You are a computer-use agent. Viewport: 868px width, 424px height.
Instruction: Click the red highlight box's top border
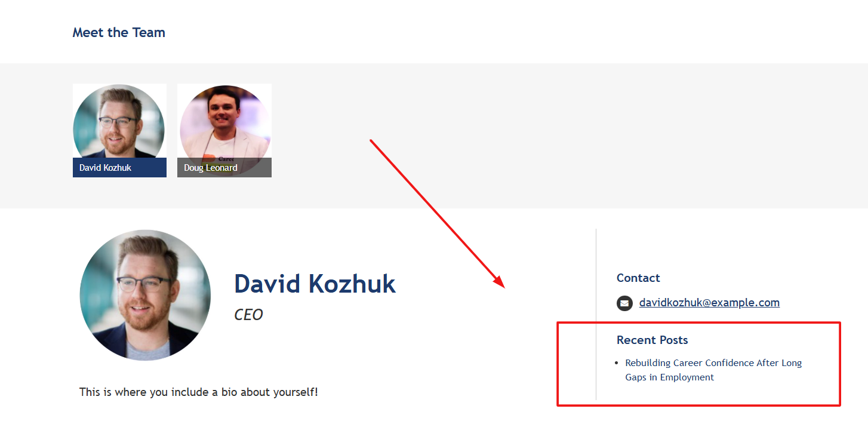[699, 323]
